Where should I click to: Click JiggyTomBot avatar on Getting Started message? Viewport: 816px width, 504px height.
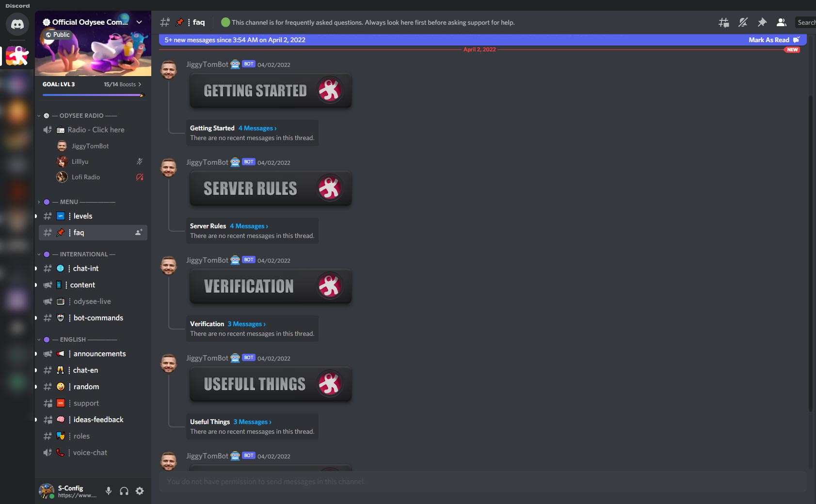pyautogui.click(x=169, y=70)
